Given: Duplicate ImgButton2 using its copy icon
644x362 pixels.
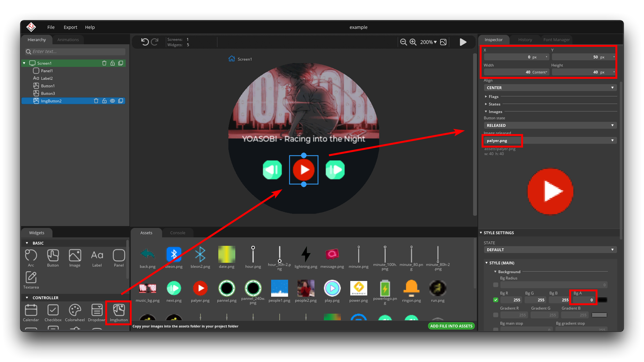Looking at the screenshot, I should coord(121,101).
